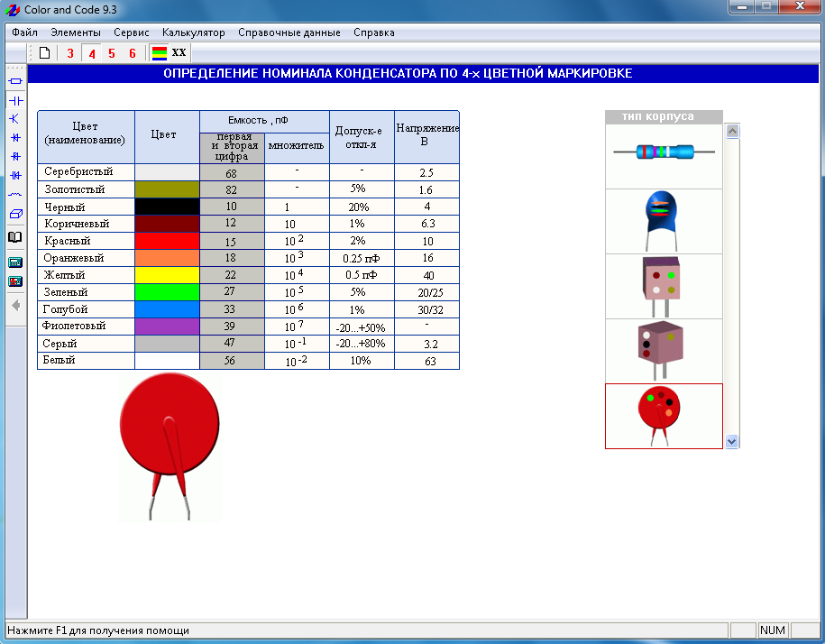Select the pink box capacitor with four dots
The image size is (825, 644).
(664, 286)
